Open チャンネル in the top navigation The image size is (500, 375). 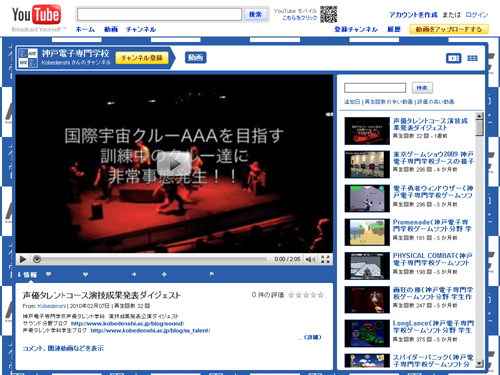click(141, 29)
